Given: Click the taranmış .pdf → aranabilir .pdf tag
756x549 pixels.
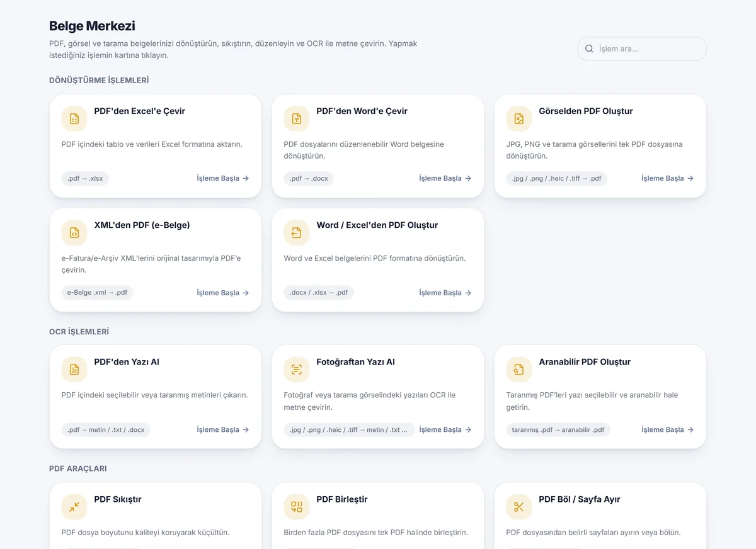Looking at the screenshot, I should tap(558, 430).
